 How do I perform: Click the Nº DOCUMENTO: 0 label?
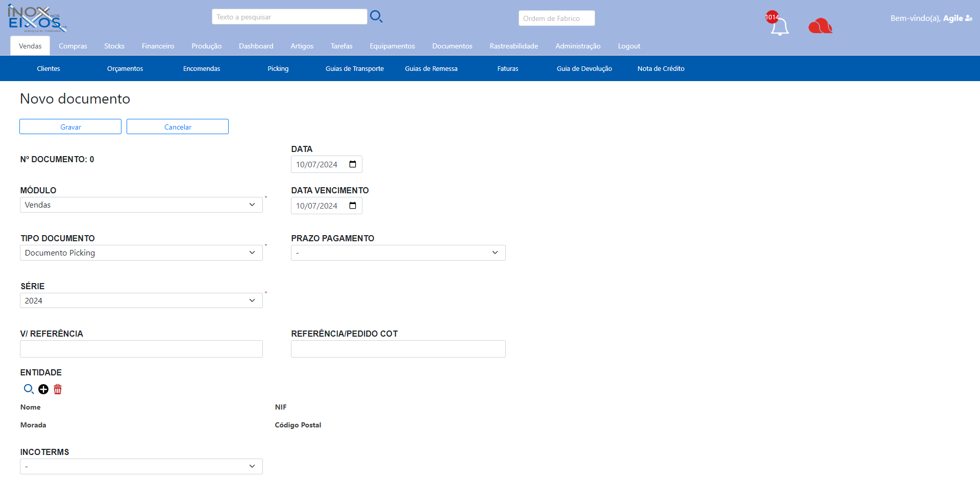coord(57,159)
